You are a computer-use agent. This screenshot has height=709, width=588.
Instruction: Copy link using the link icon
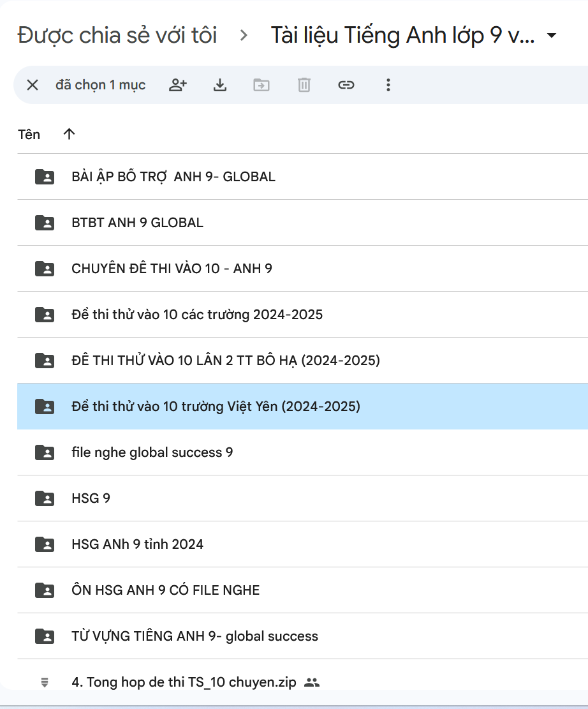346,85
